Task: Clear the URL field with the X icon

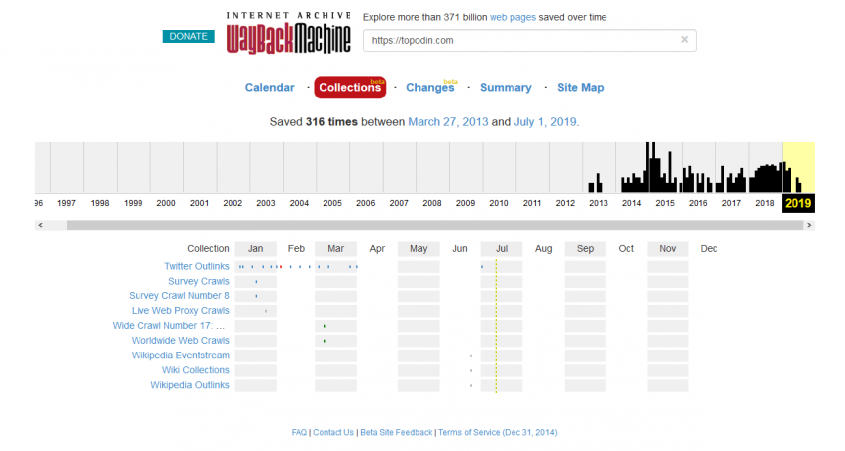Action: (684, 40)
